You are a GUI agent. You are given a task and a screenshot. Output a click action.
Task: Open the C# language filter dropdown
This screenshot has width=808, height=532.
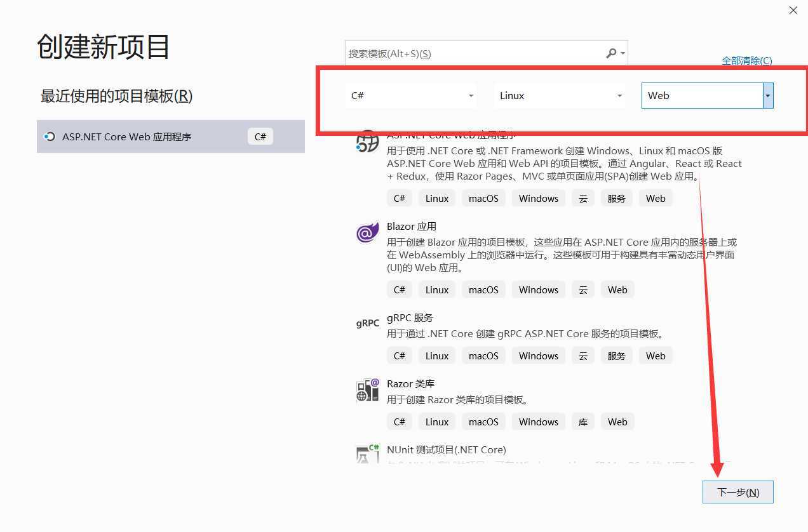click(x=412, y=95)
